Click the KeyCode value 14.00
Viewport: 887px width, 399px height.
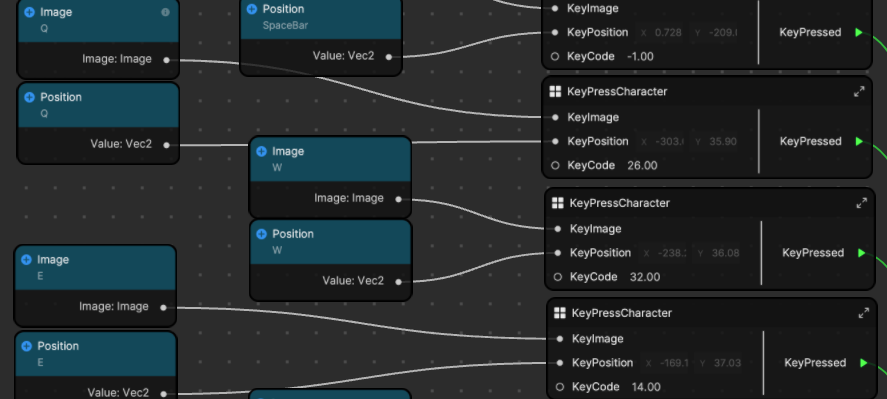646,387
